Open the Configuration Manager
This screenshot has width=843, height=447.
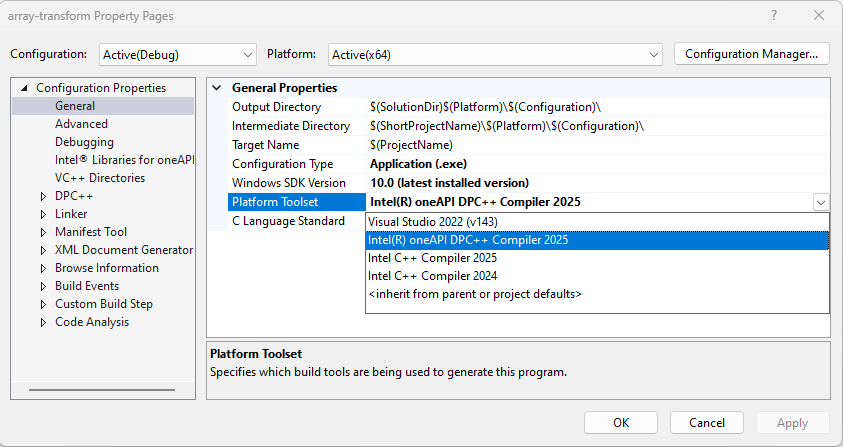(752, 54)
